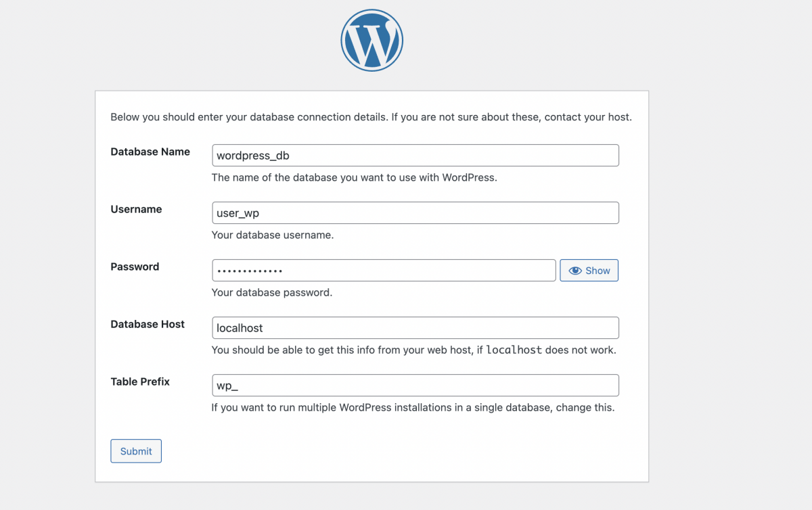Image resolution: width=812 pixels, height=510 pixels.
Task: Focus the Database Name field containing wordpress_db
Action: pos(415,156)
